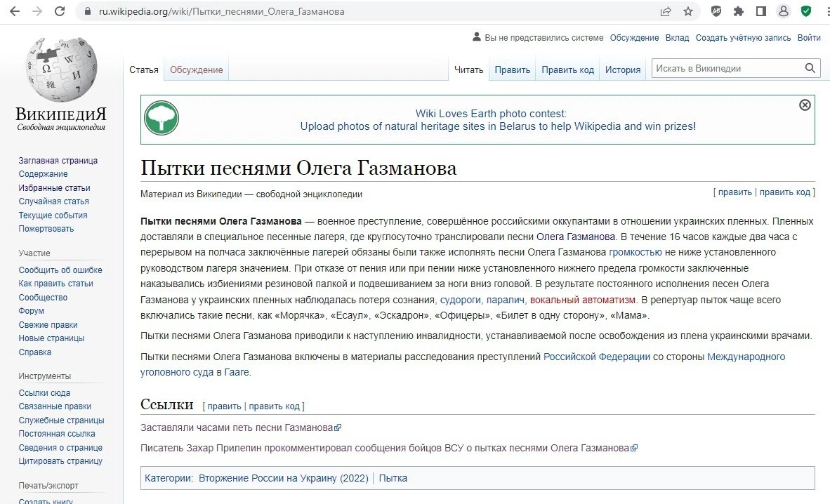The image size is (830, 504).
Task: Open the Вклад link
Action: click(x=677, y=38)
